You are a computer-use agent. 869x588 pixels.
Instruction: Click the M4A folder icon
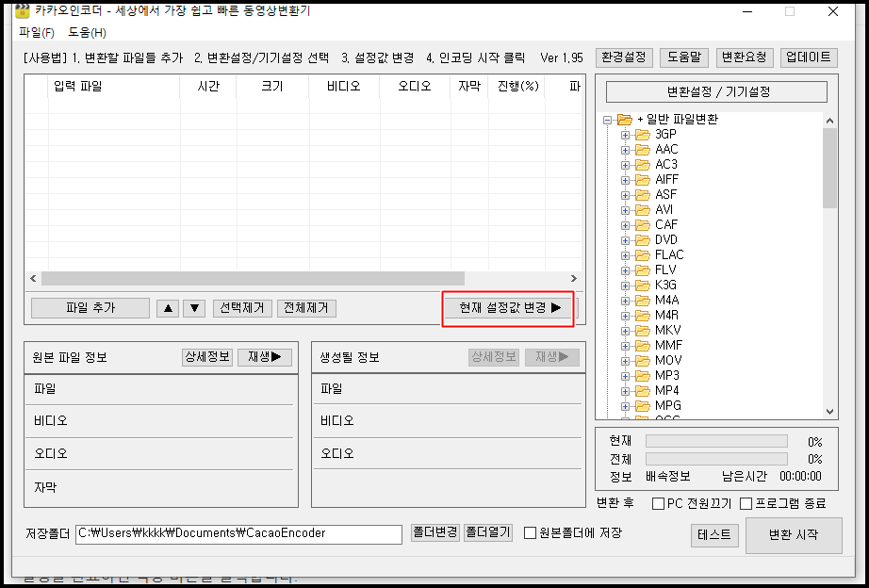tap(643, 301)
